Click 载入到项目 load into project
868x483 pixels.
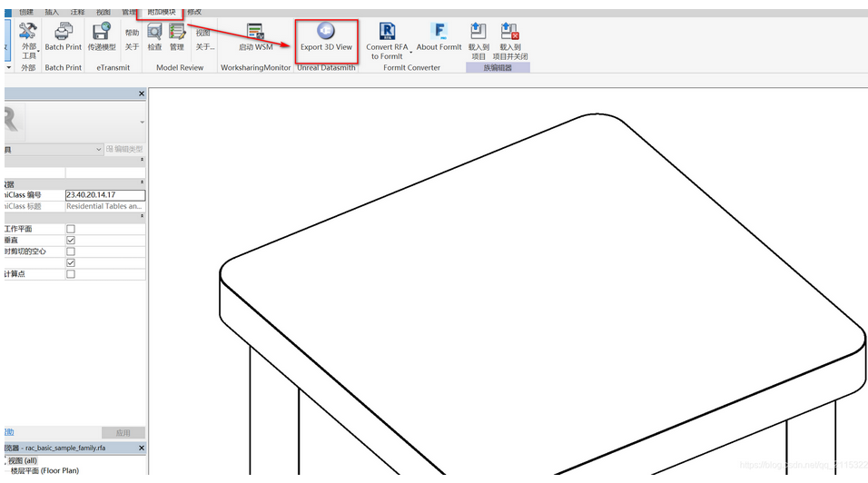pos(478,41)
